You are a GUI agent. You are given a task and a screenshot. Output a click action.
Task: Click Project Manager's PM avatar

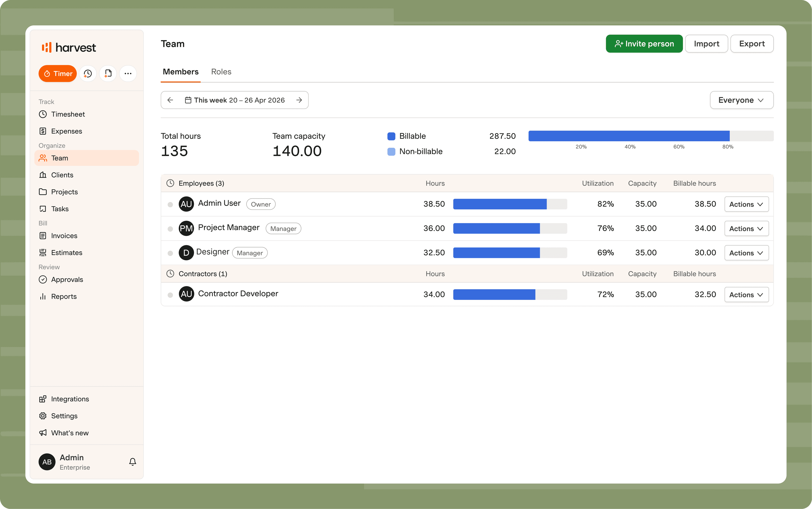186,228
